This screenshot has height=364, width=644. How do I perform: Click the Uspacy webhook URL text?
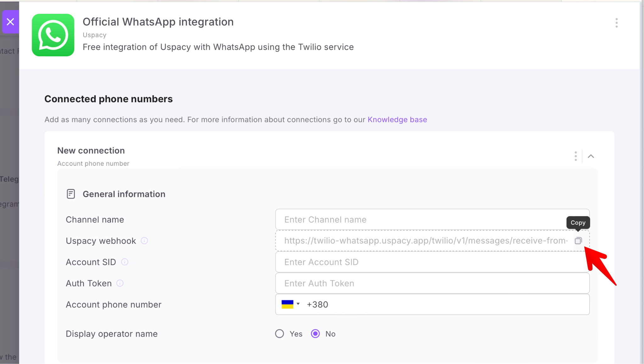(426, 241)
